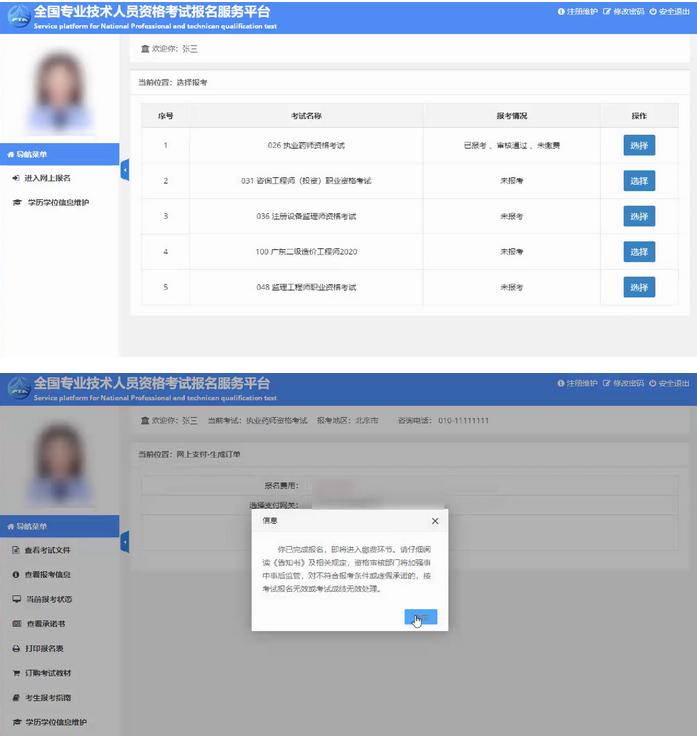Pick 选择 for 048 监理工程师职业资格考试

pos(639,287)
